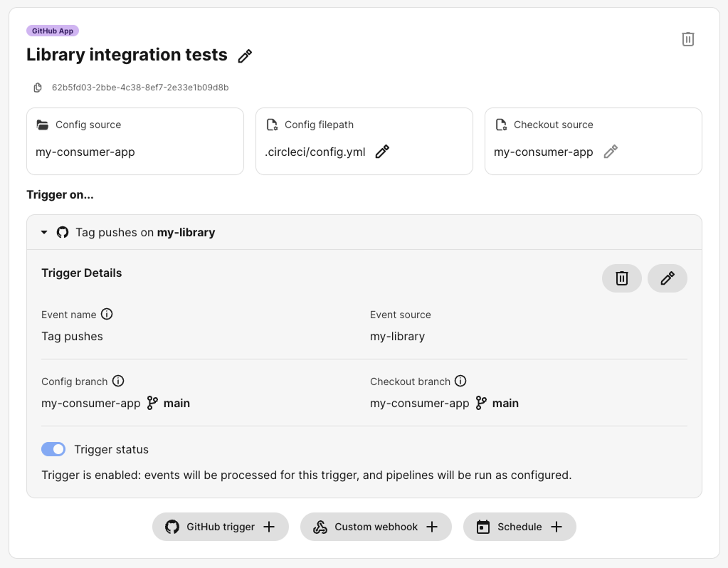Screen dimensions: 728x568
Task: Click the GitHub App badge
Action: coord(53,31)
